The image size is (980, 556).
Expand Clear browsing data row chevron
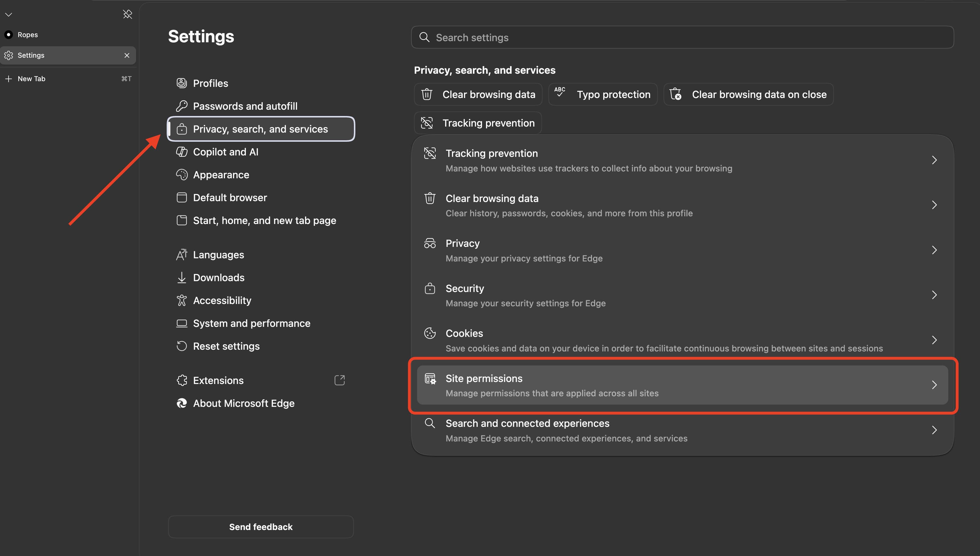pyautogui.click(x=934, y=205)
